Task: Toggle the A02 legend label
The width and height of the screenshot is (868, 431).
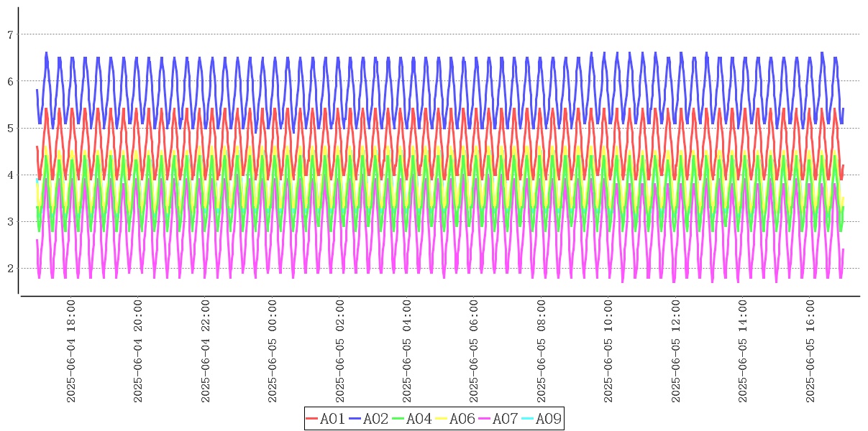Action: pos(375,419)
